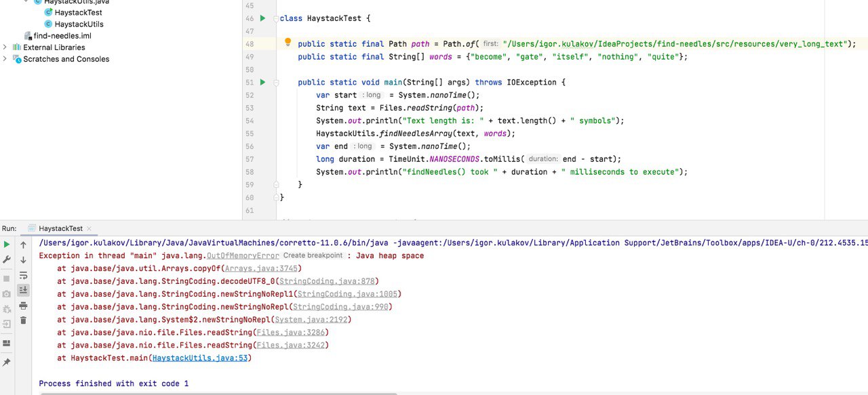Click the java command line in console

(x=453, y=243)
